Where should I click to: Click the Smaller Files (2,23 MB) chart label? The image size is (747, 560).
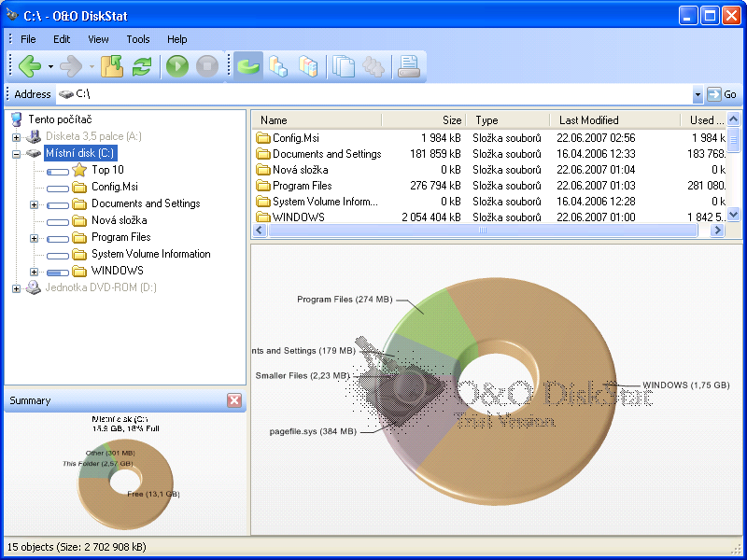coord(303,376)
